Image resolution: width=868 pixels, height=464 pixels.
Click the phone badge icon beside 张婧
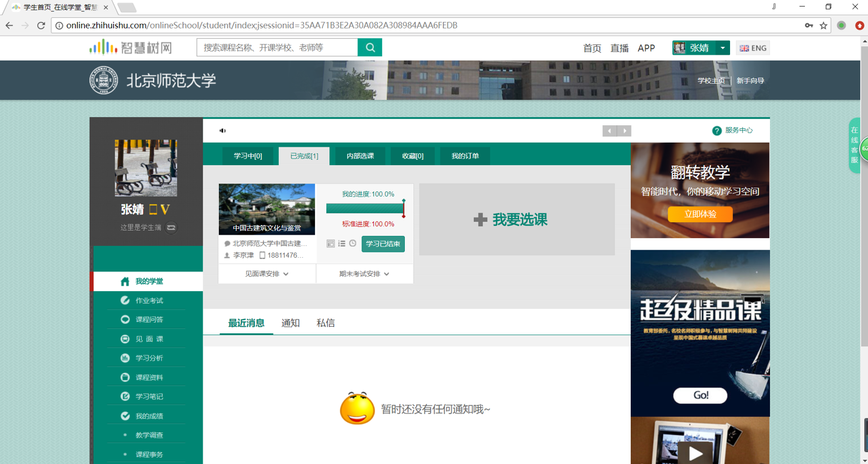tap(153, 209)
